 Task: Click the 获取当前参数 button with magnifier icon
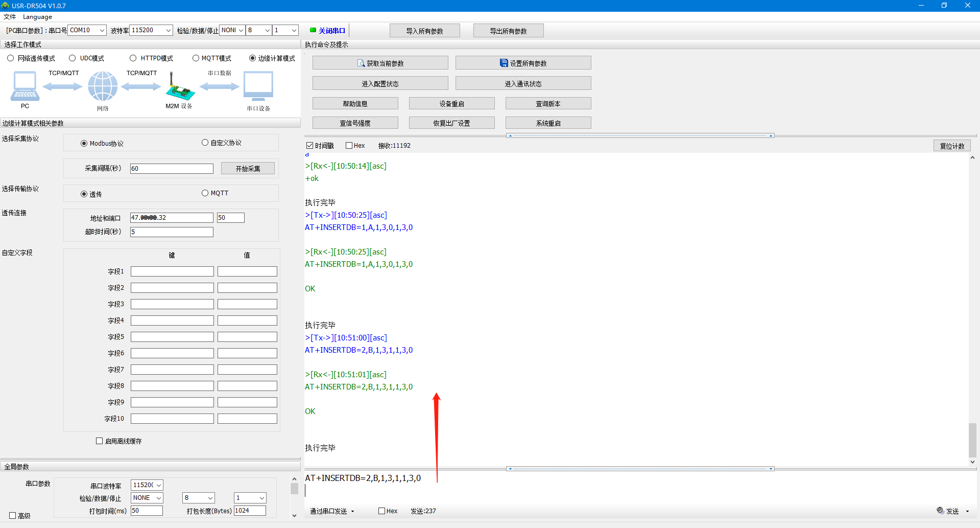[x=380, y=63]
